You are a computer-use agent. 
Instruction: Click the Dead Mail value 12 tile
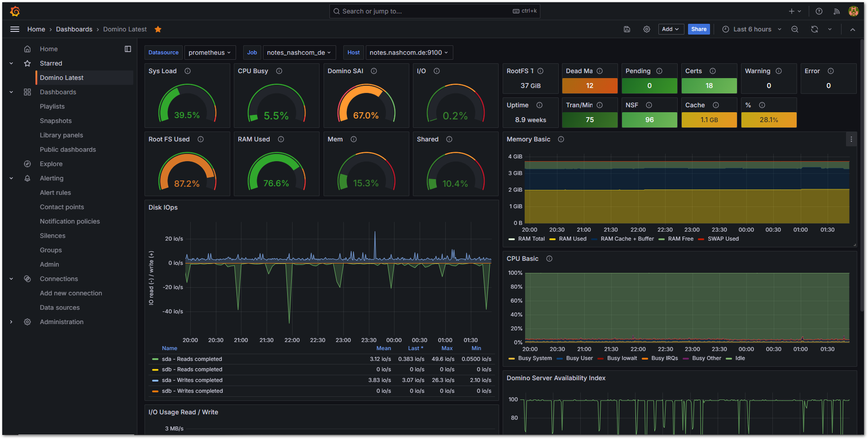590,86
